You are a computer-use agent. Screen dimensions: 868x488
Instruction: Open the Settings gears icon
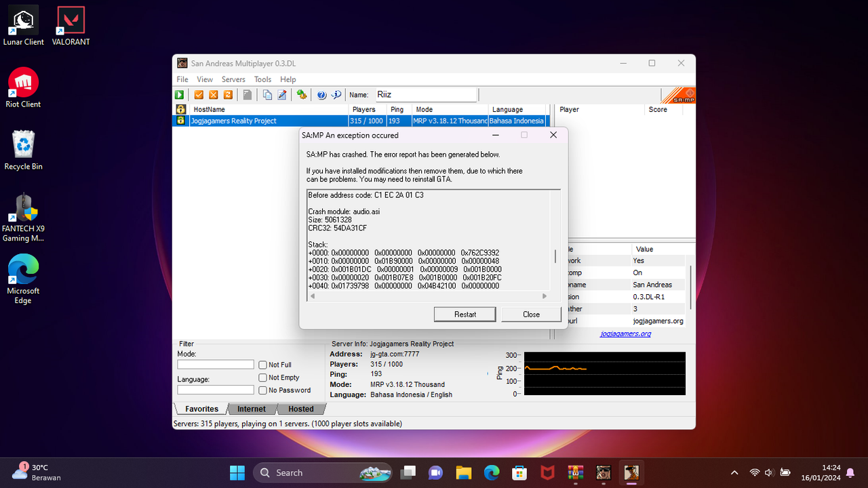coord(302,95)
